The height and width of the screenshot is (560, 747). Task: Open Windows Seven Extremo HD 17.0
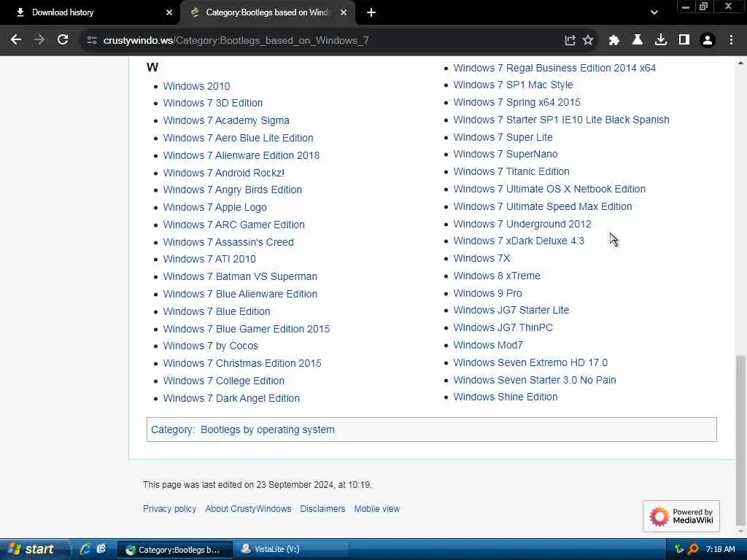click(x=530, y=363)
